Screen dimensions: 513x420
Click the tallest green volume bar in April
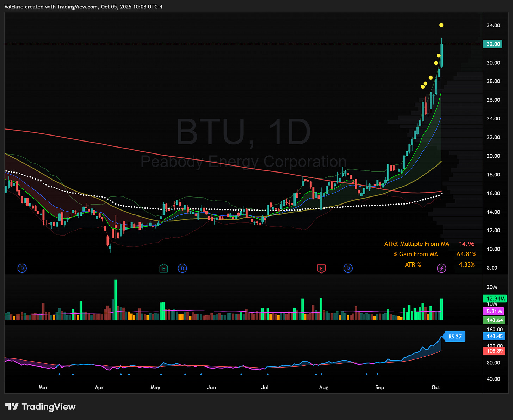click(x=115, y=300)
